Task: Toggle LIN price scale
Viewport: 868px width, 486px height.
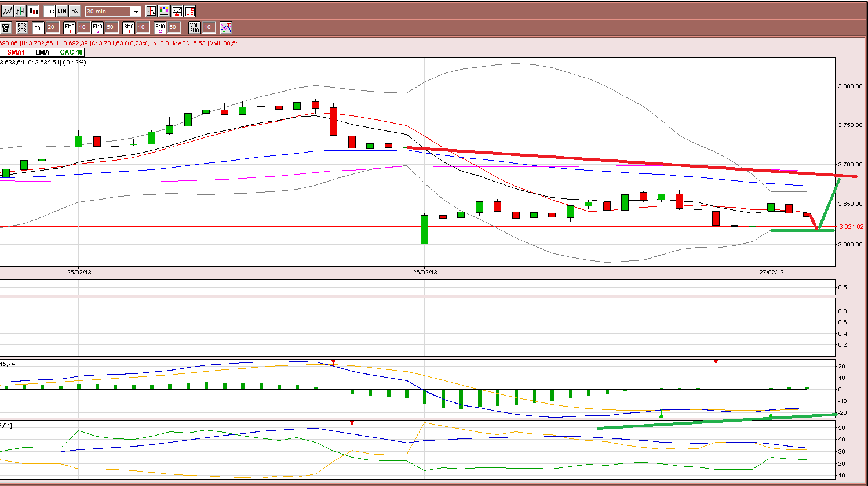Action: click(x=62, y=11)
